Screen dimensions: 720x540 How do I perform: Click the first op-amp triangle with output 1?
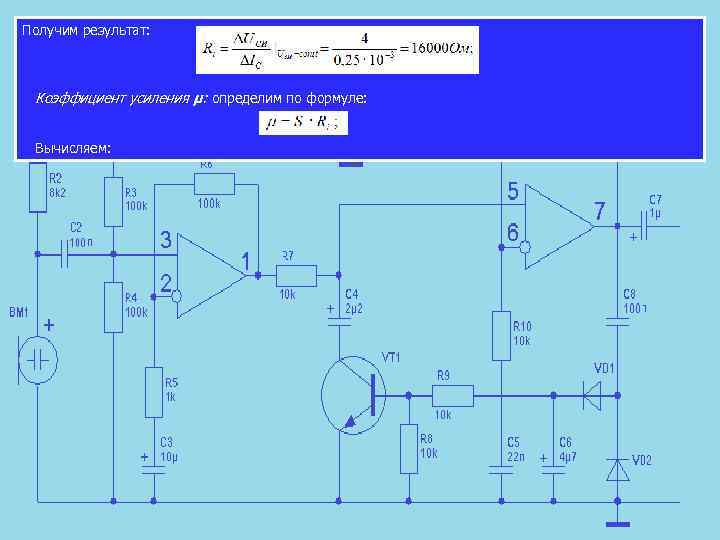click(211, 276)
